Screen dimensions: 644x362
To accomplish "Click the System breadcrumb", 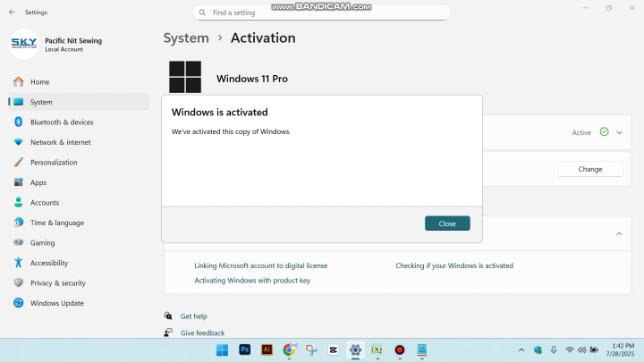I will pyautogui.click(x=186, y=38).
